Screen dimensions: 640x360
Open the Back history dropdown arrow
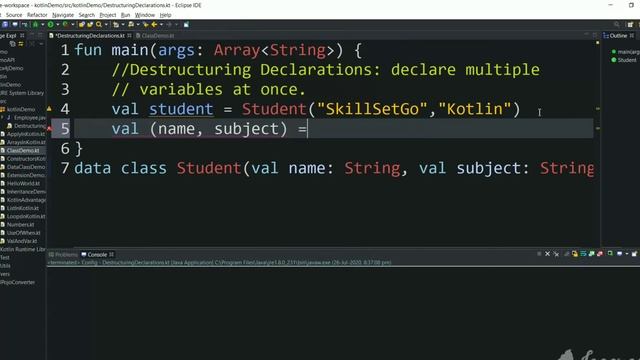pos(161,24)
